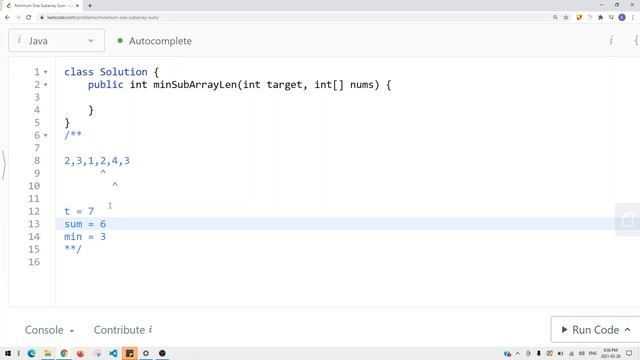Open a new browser tab
Image resolution: width=640 pixels, height=360 pixels.
[90, 6]
